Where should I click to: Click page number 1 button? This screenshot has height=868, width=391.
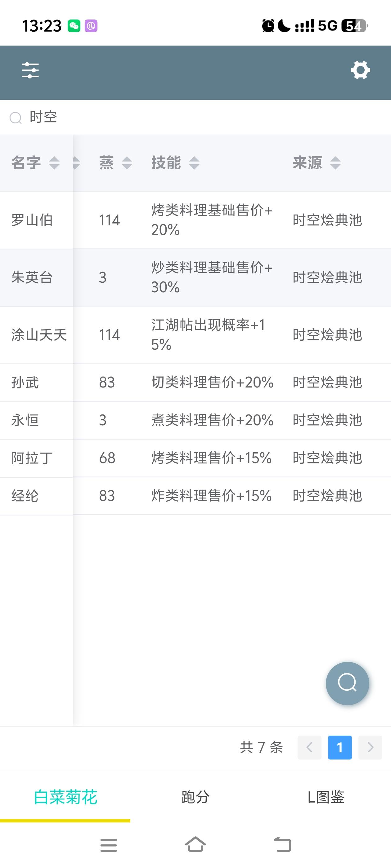click(x=340, y=747)
